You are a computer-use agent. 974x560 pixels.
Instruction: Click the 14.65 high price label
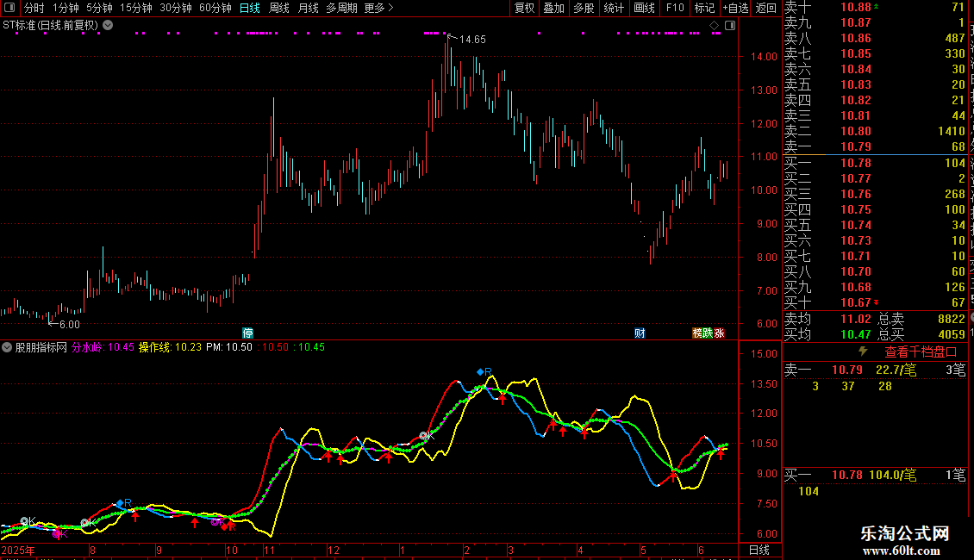pos(472,39)
